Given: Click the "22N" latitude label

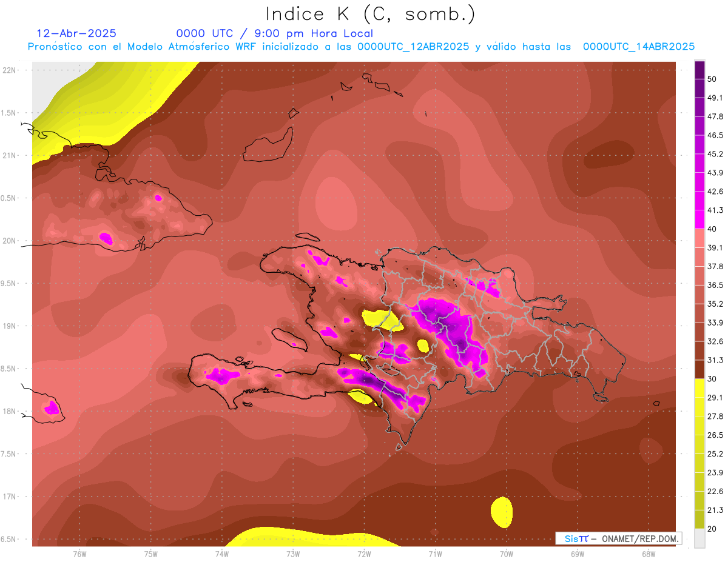Looking at the screenshot, I should point(9,70).
